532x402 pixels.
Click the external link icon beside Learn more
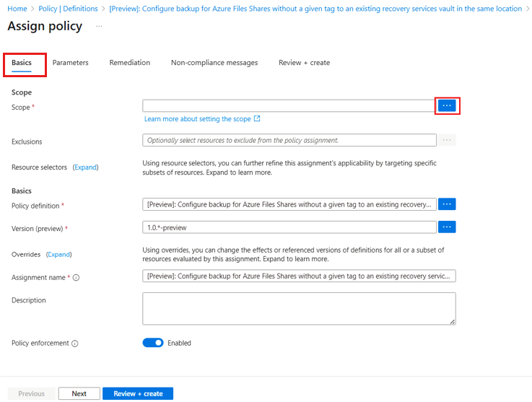click(257, 119)
